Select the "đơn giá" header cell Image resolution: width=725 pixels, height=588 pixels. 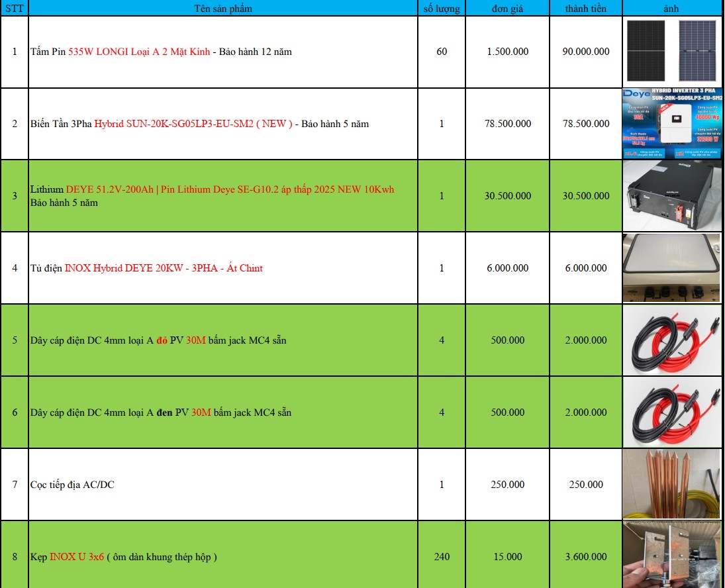tap(507, 9)
